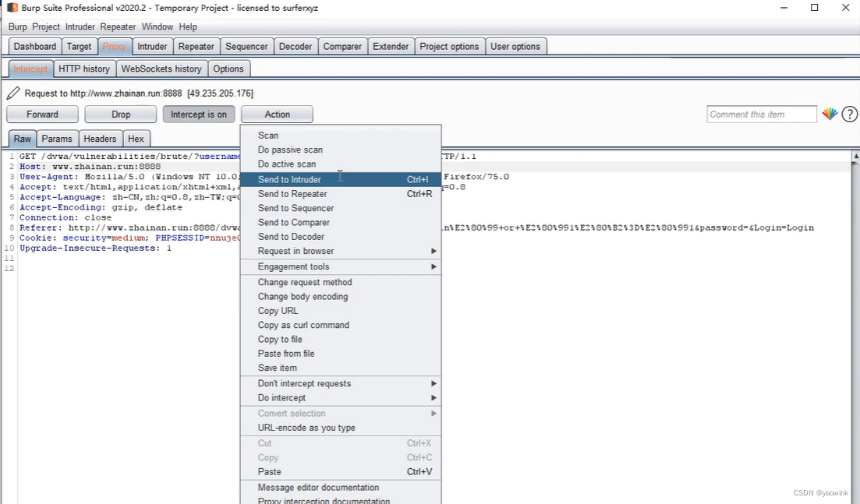Open the WebSockets history sub-tab
Screen dimensions: 860x504
[x=161, y=69]
